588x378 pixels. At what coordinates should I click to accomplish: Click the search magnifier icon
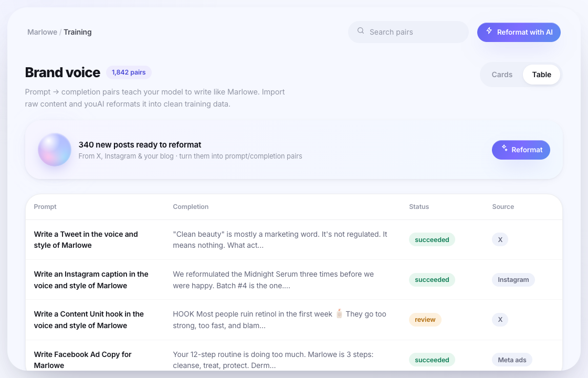[x=360, y=31]
